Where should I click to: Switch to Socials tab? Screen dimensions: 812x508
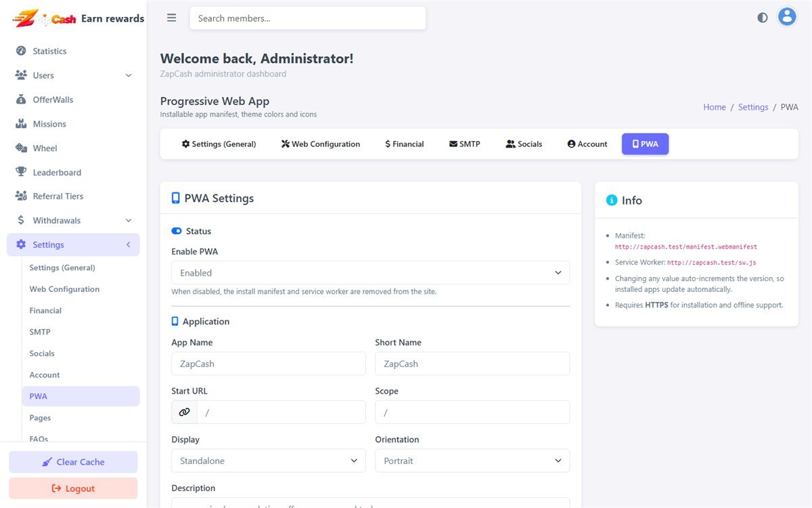pos(524,144)
